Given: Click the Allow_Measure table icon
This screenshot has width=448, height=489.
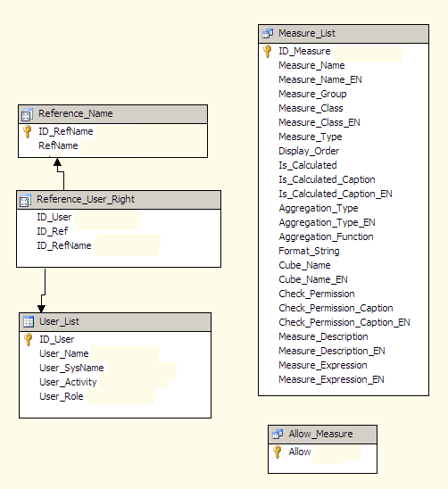Looking at the screenshot, I should 278,434.
